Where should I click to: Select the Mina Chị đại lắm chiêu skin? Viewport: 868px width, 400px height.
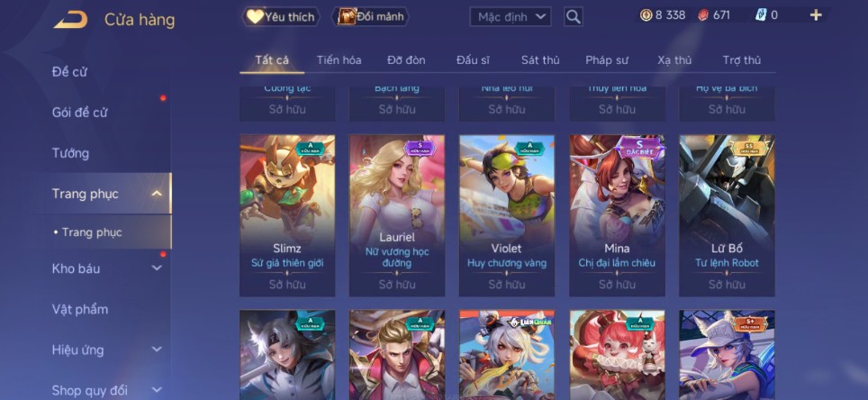(x=617, y=215)
